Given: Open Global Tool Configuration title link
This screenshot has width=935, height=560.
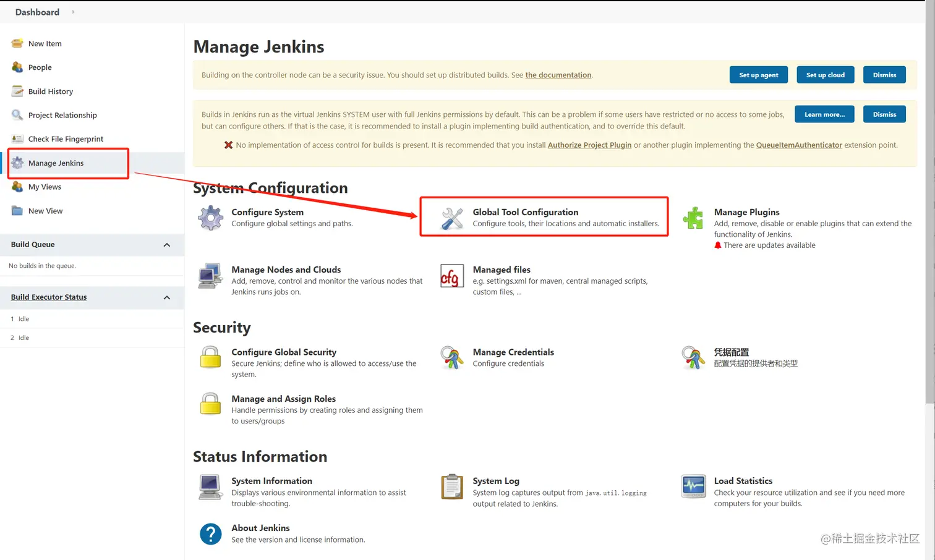Looking at the screenshot, I should click(x=526, y=212).
